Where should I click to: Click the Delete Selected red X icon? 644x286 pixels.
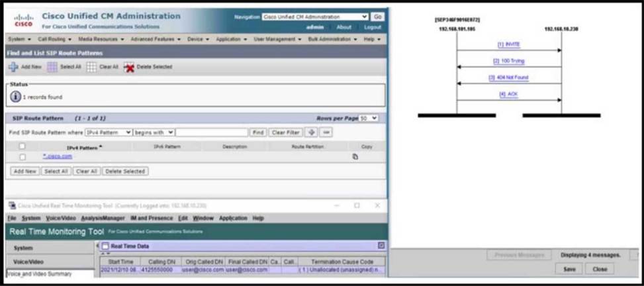pyautogui.click(x=129, y=67)
